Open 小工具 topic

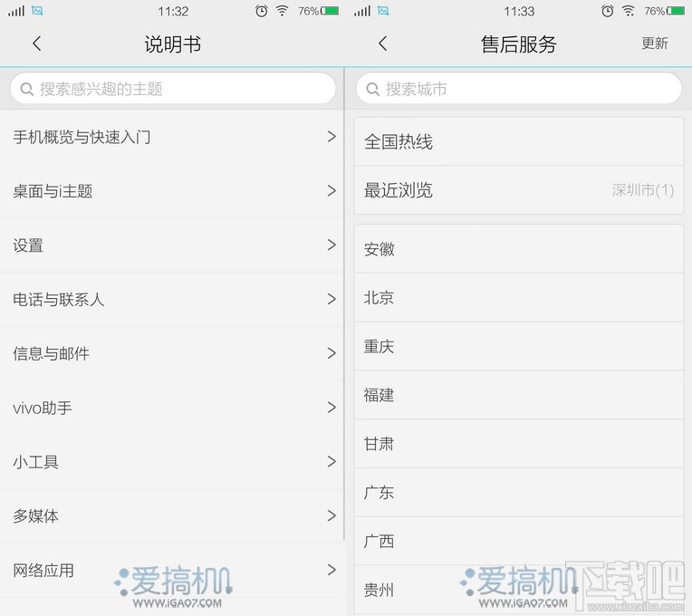[x=172, y=462]
